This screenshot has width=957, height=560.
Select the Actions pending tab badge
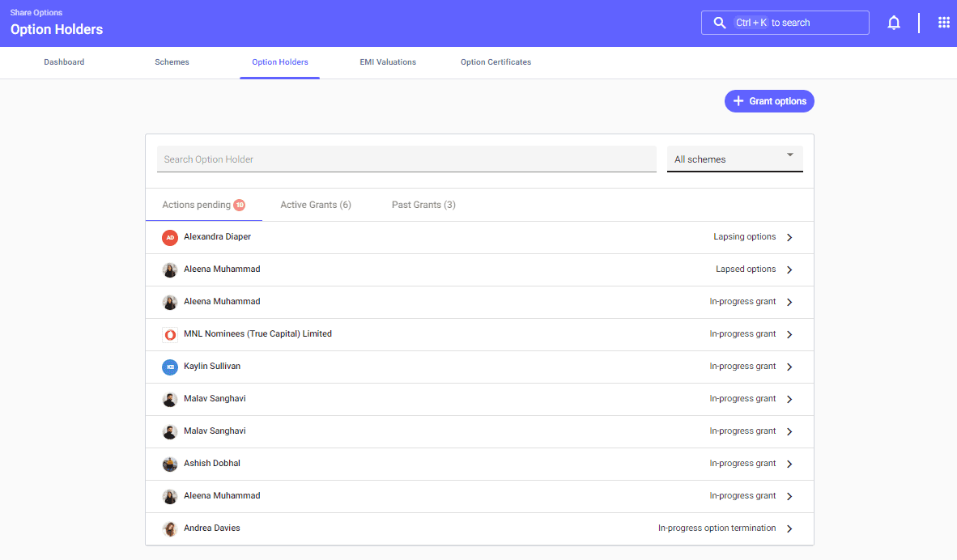(240, 205)
